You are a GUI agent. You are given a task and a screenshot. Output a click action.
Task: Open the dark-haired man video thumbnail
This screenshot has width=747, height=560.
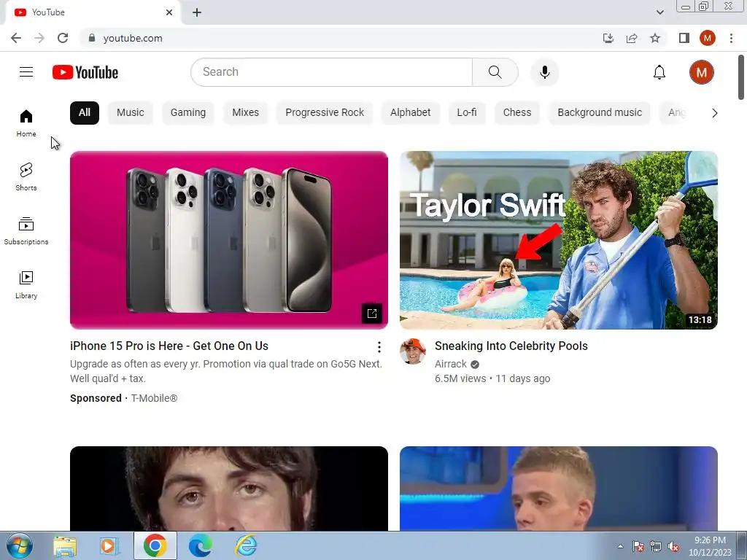(228, 489)
